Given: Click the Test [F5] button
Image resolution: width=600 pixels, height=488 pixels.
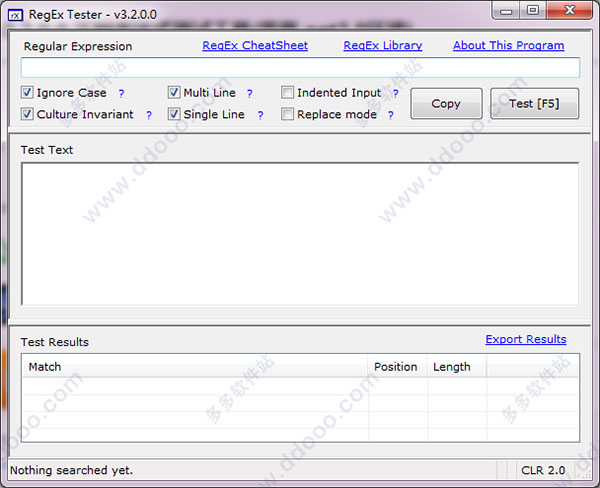Looking at the screenshot, I should coord(535,104).
